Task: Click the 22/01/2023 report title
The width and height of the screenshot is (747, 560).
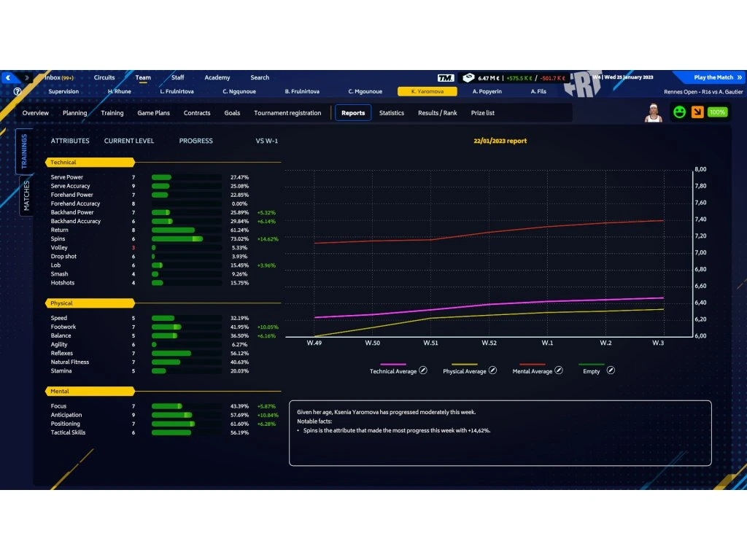Action: pos(500,141)
